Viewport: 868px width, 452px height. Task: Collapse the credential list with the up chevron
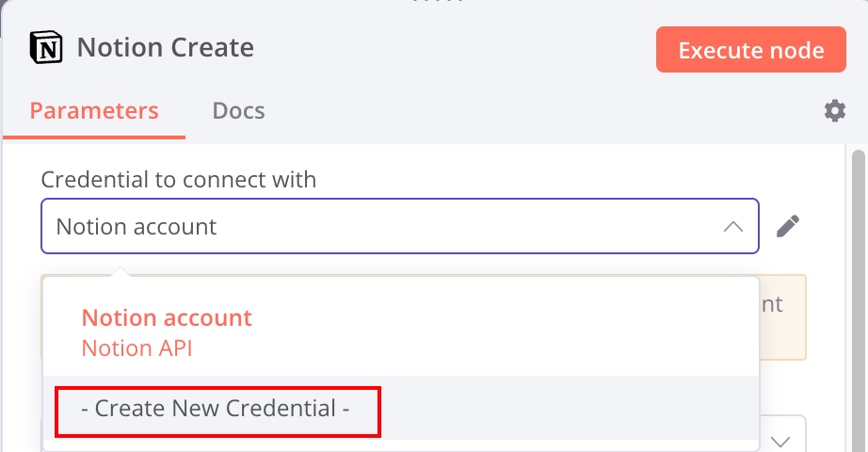pos(733,227)
